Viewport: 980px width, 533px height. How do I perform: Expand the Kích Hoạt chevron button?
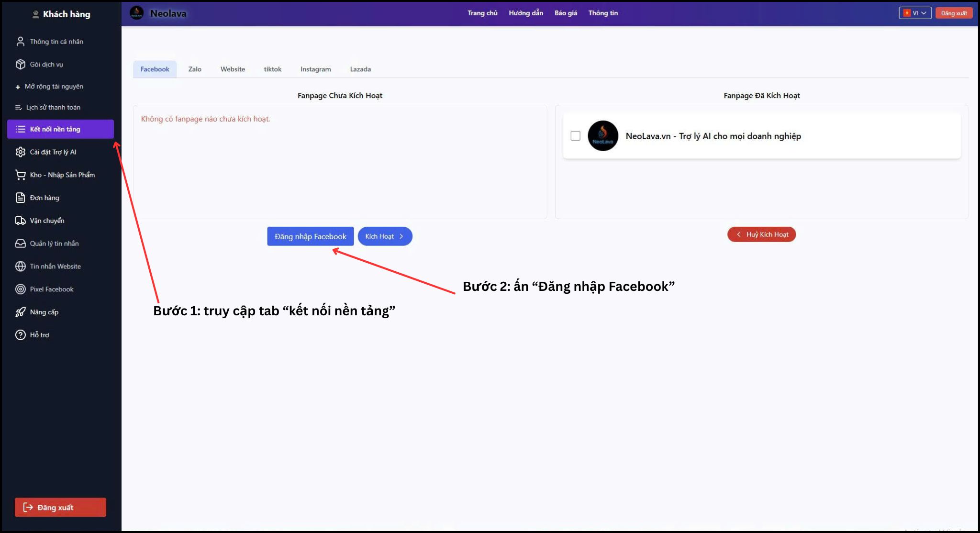pyautogui.click(x=401, y=236)
